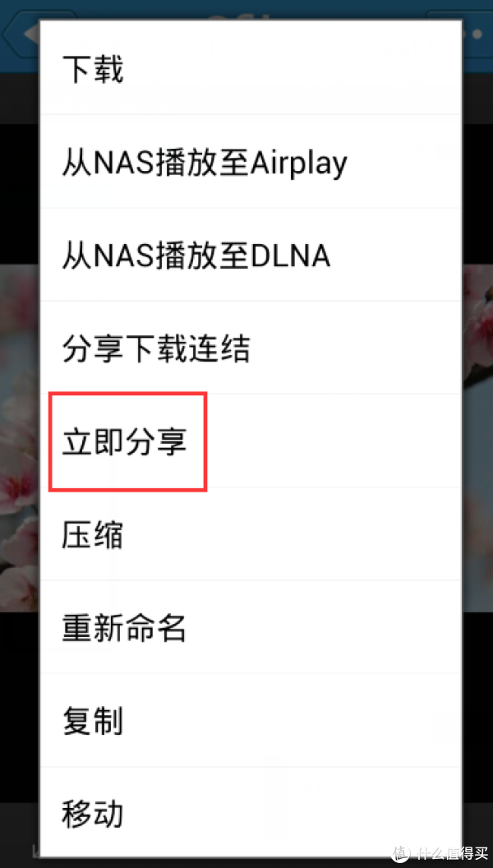Viewport: 493px width, 868px height.
Task: Tap the back arrow in the header
Action: (x=20, y=33)
